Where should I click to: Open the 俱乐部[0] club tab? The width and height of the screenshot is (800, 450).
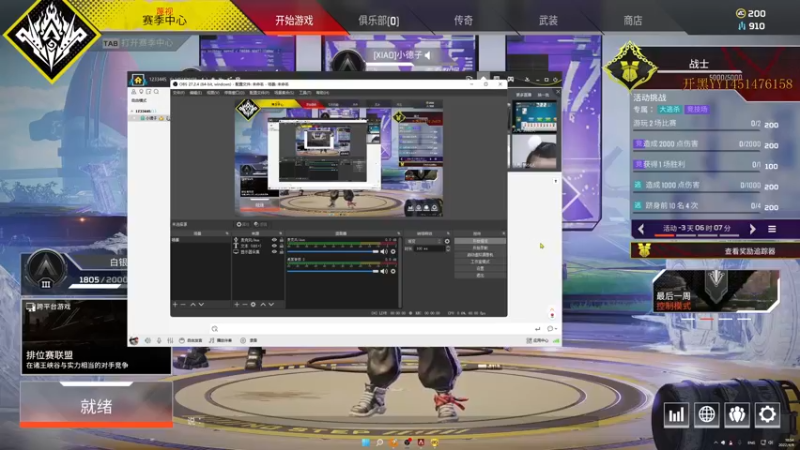point(379,20)
